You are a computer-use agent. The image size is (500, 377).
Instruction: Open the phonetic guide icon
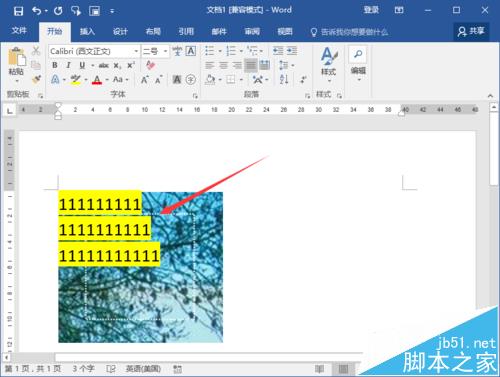coord(177,51)
